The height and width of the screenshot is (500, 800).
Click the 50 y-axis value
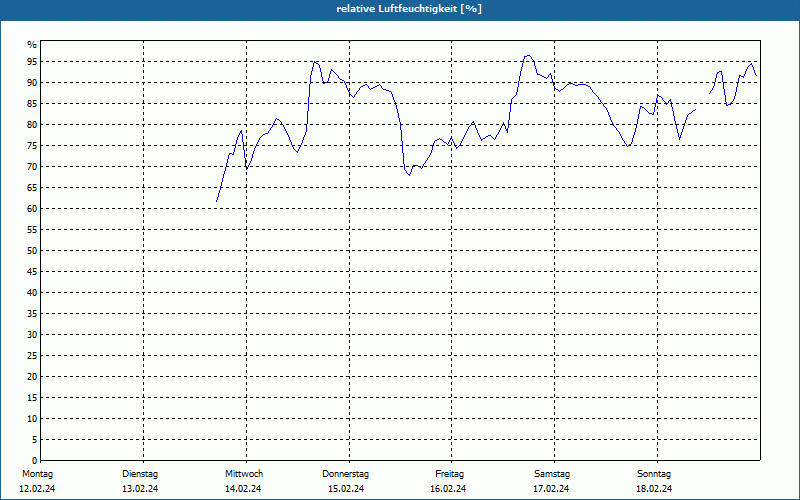[x=32, y=251]
